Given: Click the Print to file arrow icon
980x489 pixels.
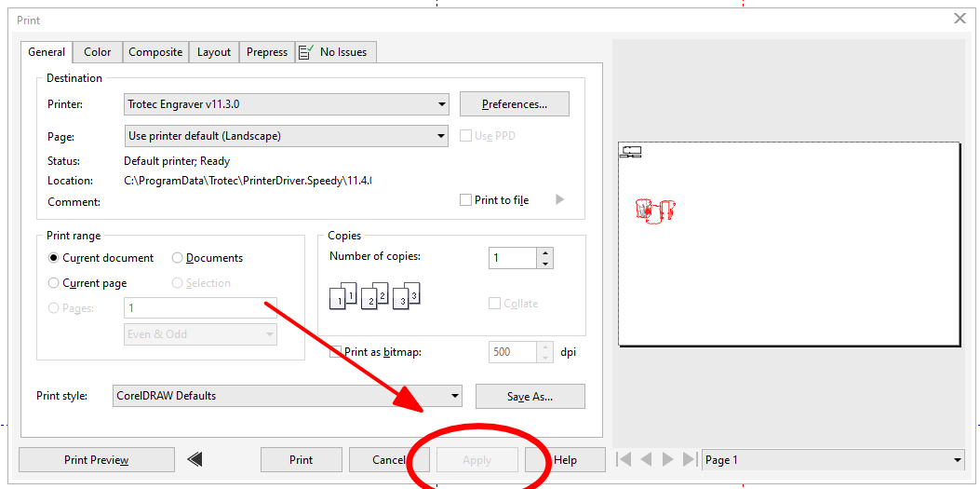Looking at the screenshot, I should 560,199.
